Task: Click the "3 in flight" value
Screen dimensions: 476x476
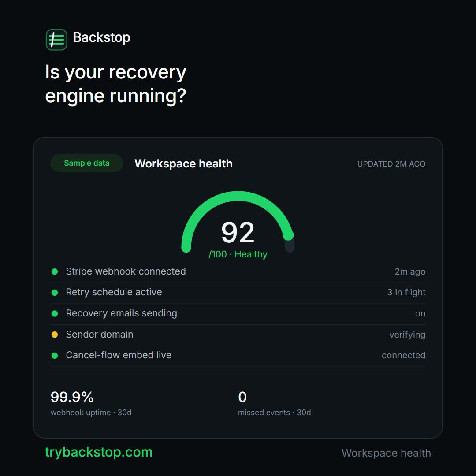Action: point(406,292)
